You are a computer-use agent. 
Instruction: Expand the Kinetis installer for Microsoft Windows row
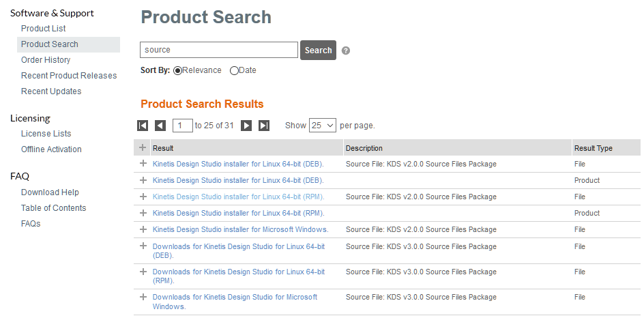click(143, 229)
